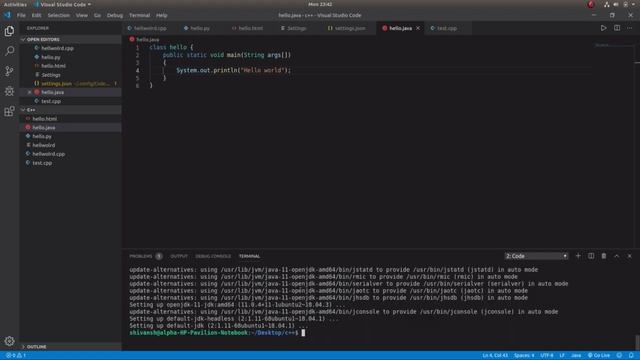This screenshot has height=360, width=640.
Task: Select the Terminal panel tab
Action: [249, 256]
